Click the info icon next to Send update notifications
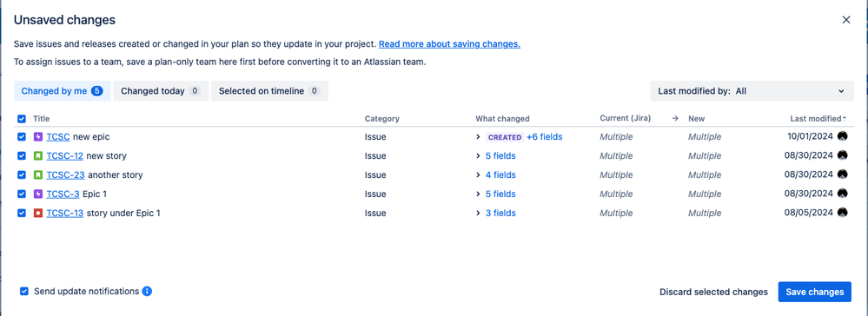 click(x=147, y=291)
